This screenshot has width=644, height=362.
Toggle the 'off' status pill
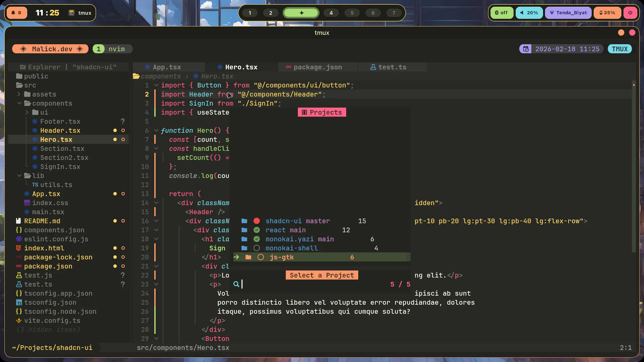pyautogui.click(x=502, y=13)
